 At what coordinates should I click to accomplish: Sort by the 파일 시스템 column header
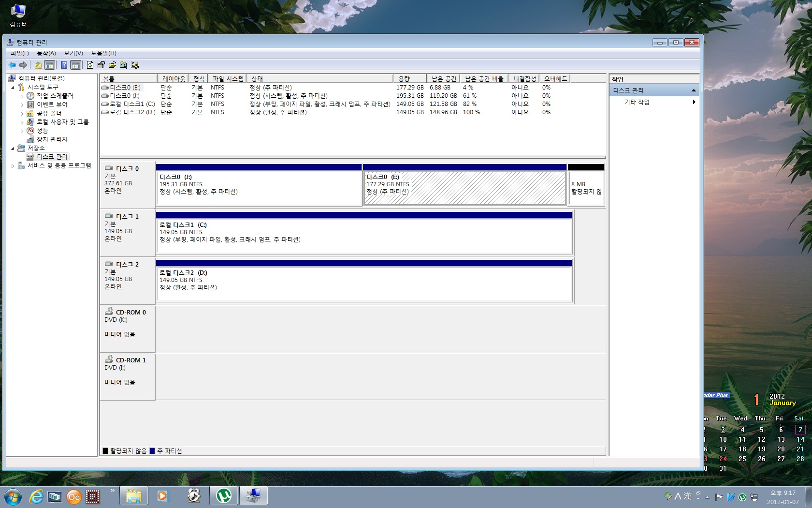(227, 78)
